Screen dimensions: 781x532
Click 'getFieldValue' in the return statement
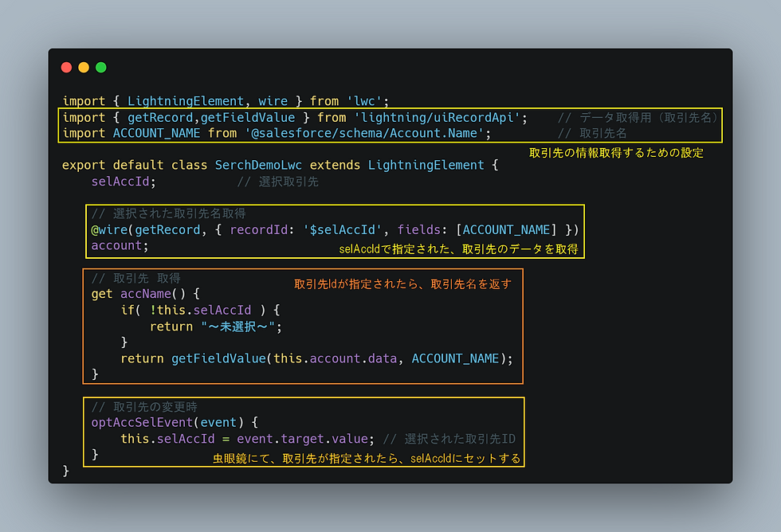coord(218,359)
